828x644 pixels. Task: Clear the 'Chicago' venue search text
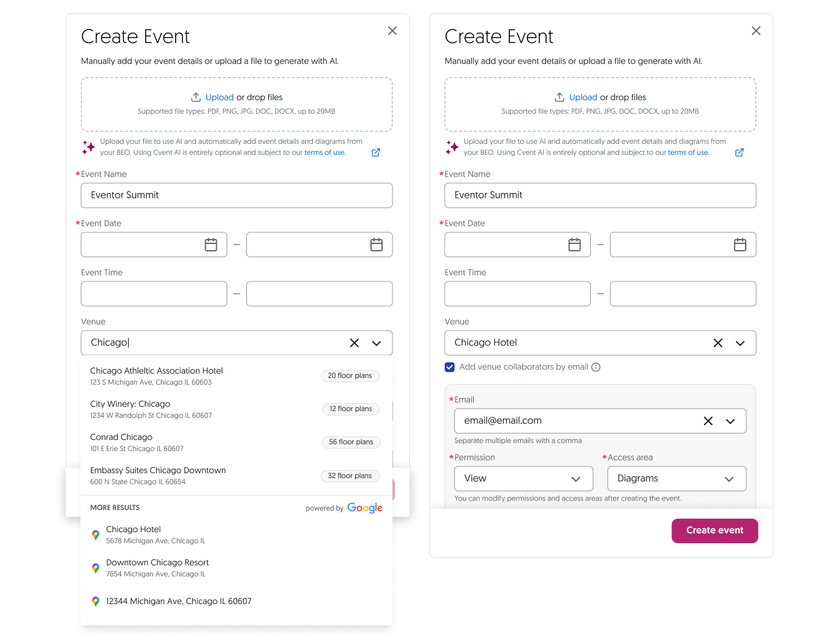354,343
